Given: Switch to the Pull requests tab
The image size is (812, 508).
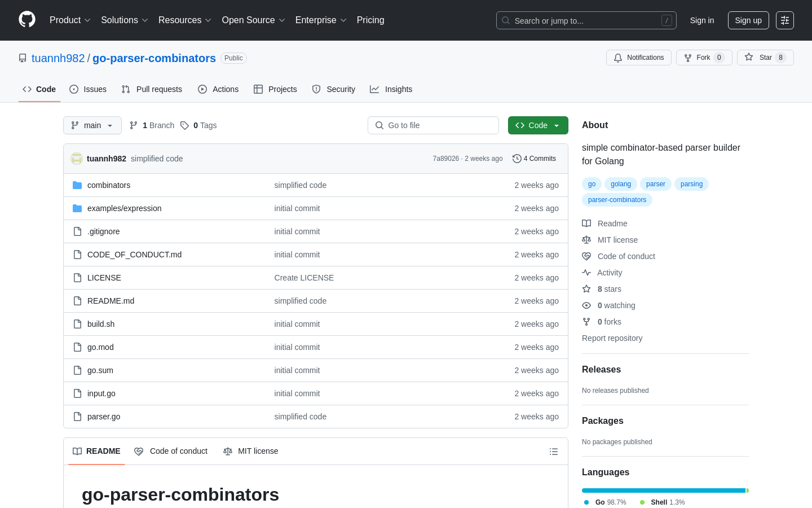Looking at the screenshot, I should pyautogui.click(x=152, y=89).
